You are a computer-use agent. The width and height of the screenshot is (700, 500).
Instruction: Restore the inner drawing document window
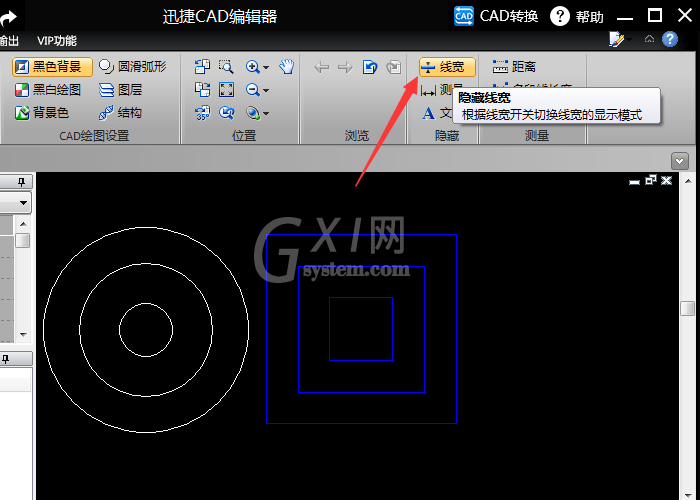click(651, 180)
